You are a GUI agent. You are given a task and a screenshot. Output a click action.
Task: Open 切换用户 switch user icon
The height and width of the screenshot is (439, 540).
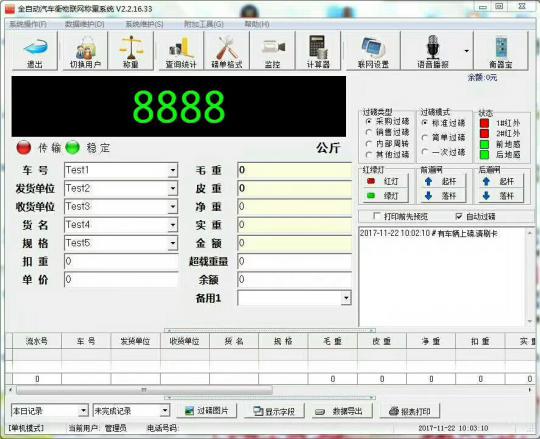(x=85, y=51)
